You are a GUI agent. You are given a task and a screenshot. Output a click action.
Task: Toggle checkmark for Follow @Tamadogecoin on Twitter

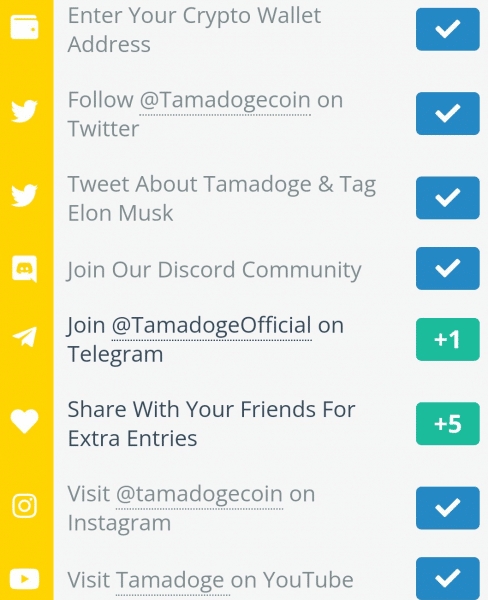448,113
